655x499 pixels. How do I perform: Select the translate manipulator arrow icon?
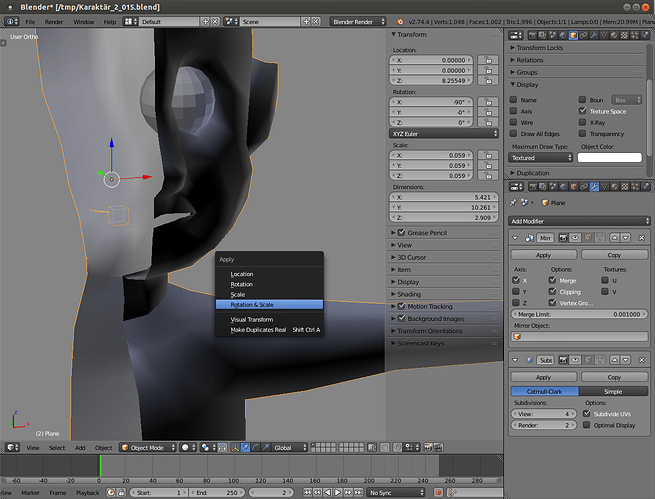tap(245, 447)
